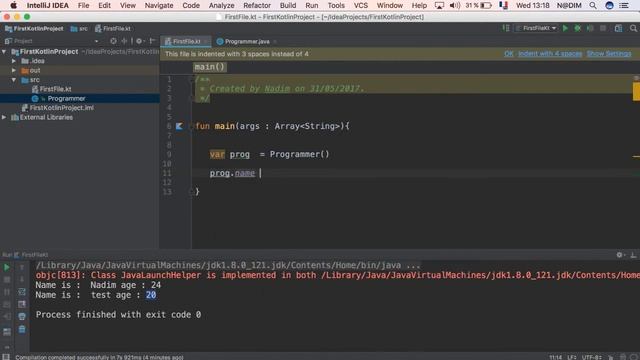Switch to the Programmer.java editor tab
Screen dimensions: 640x360
click(247, 41)
